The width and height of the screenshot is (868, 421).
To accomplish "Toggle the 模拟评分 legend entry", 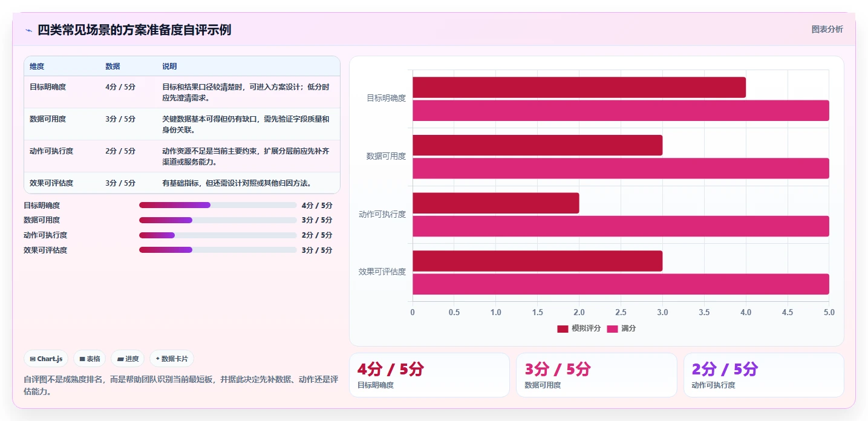I will [x=579, y=328].
